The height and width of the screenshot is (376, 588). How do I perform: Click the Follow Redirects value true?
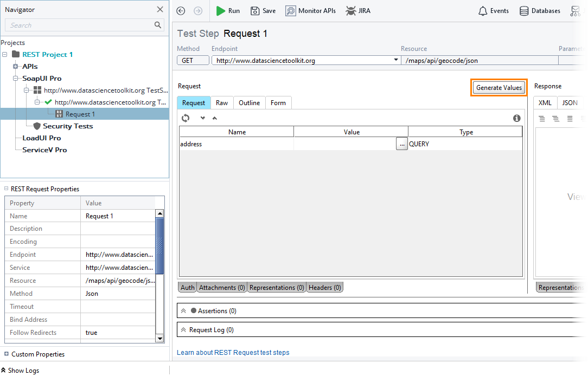(117, 333)
